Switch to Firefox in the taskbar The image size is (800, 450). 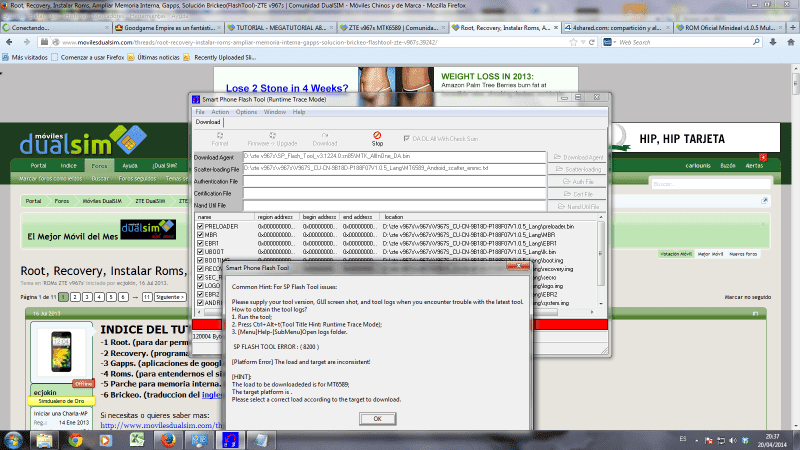click(x=168, y=440)
